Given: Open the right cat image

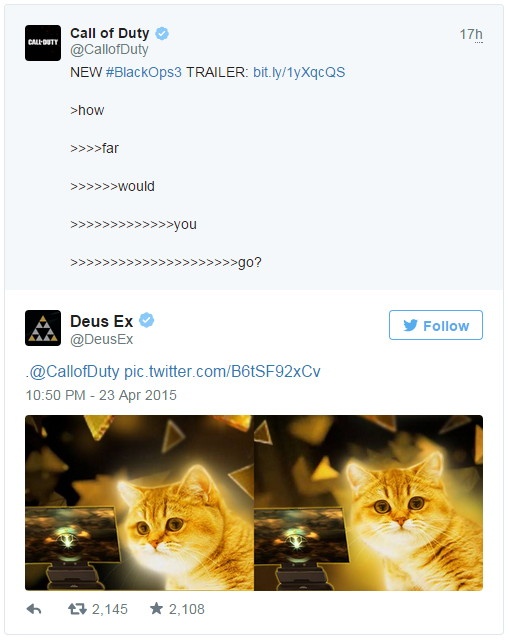Looking at the screenshot, I should tap(368, 503).
